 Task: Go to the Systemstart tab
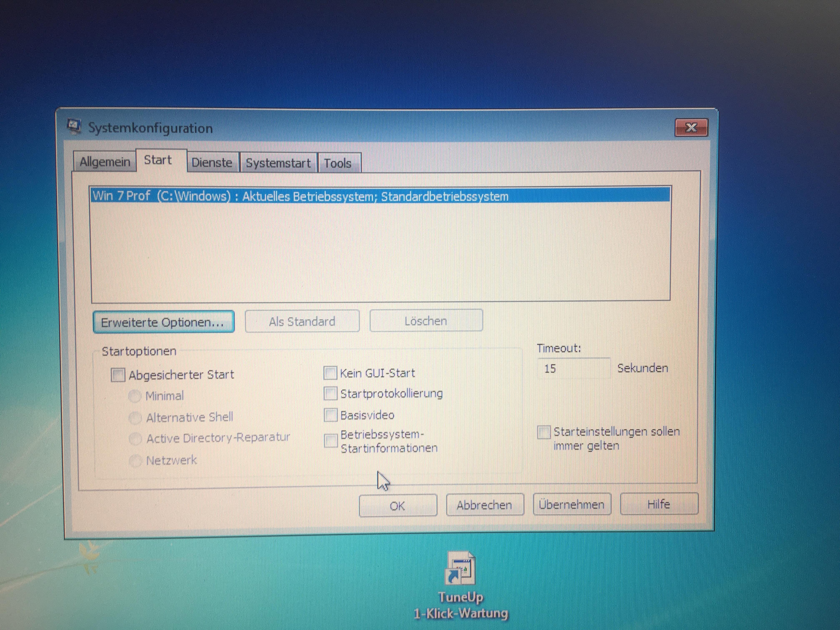278,163
